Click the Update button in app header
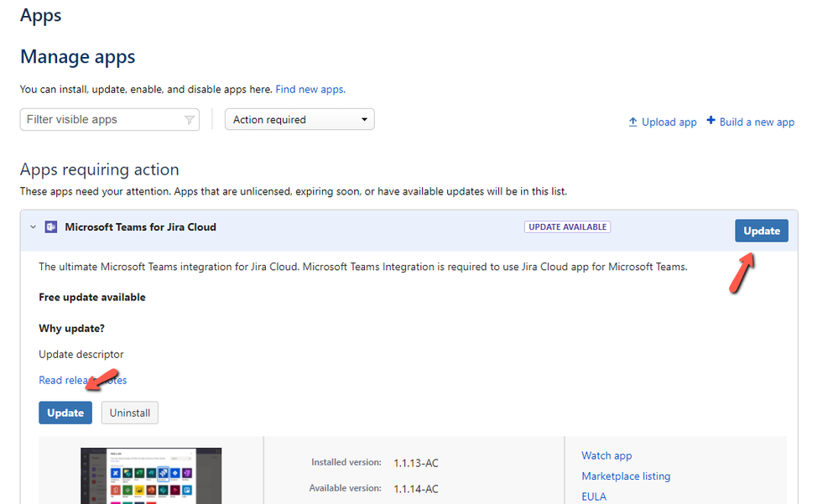Viewport: 838px width, 504px height. coord(761,231)
